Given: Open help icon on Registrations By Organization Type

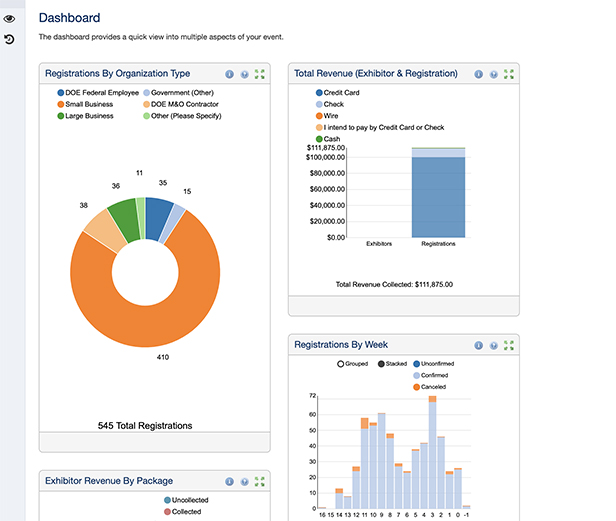Looking at the screenshot, I should click(244, 74).
